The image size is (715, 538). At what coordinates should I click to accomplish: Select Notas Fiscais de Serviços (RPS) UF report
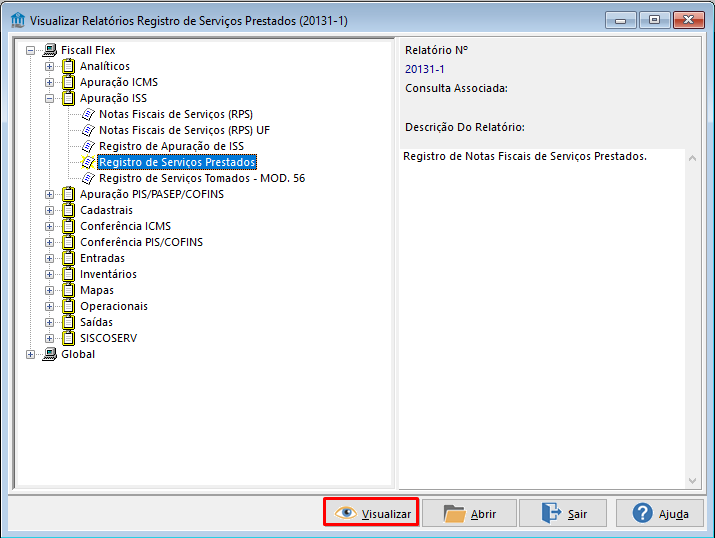click(184, 130)
